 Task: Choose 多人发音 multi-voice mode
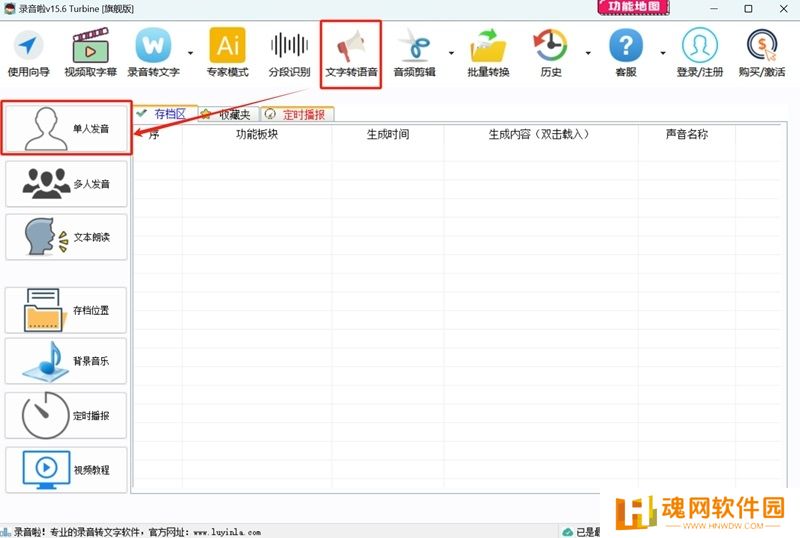coord(66,184)
